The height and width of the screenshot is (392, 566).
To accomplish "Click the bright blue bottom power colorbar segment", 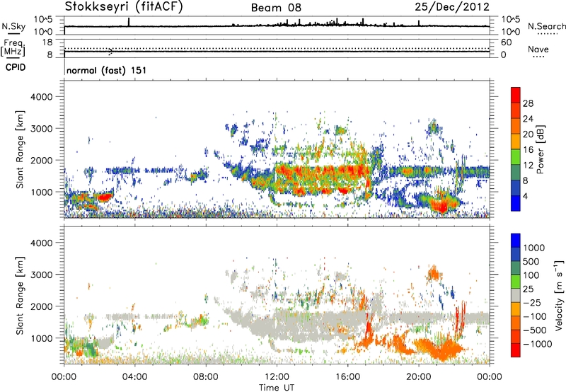I will [x=516, y=204].
